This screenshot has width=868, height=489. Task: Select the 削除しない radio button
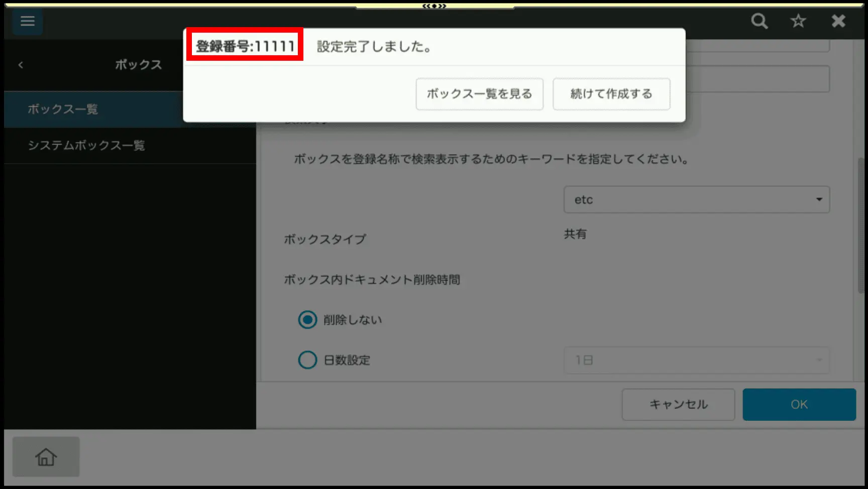307,320
